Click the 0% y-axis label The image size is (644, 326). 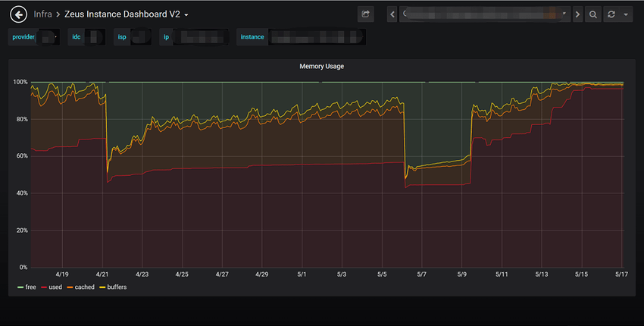point(23,267)
